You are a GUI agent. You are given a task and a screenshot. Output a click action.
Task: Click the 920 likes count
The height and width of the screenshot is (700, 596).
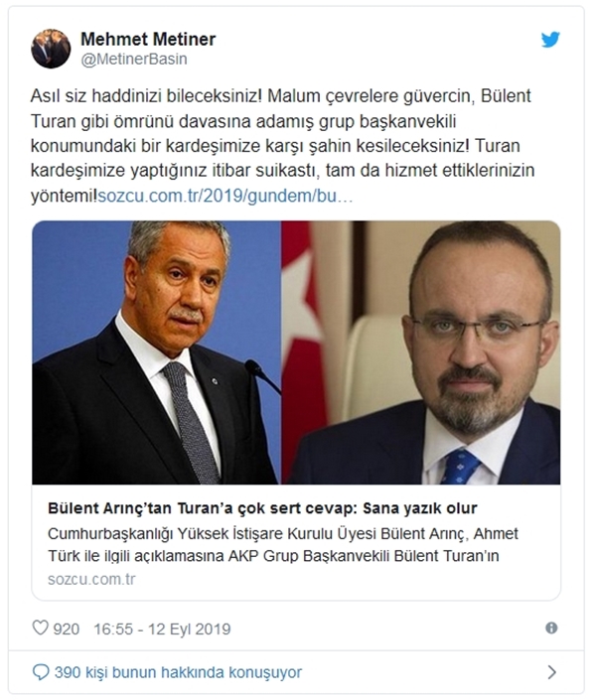pos(67,630)
